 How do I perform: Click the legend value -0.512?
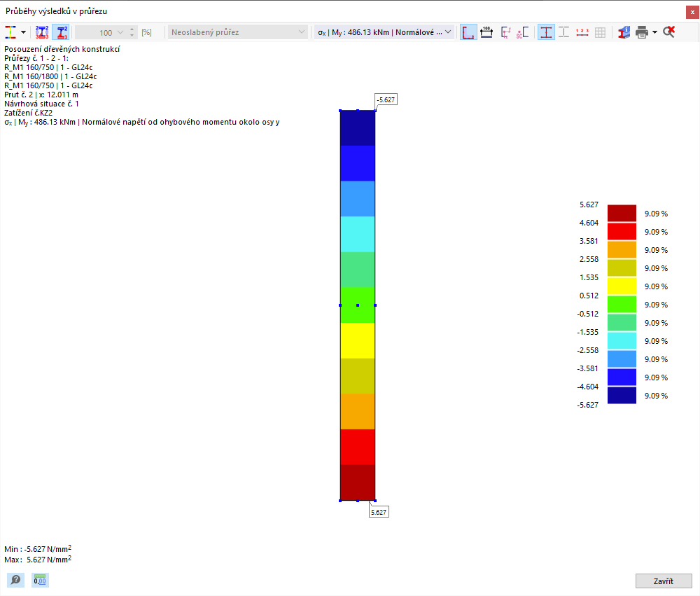[587, 314]
